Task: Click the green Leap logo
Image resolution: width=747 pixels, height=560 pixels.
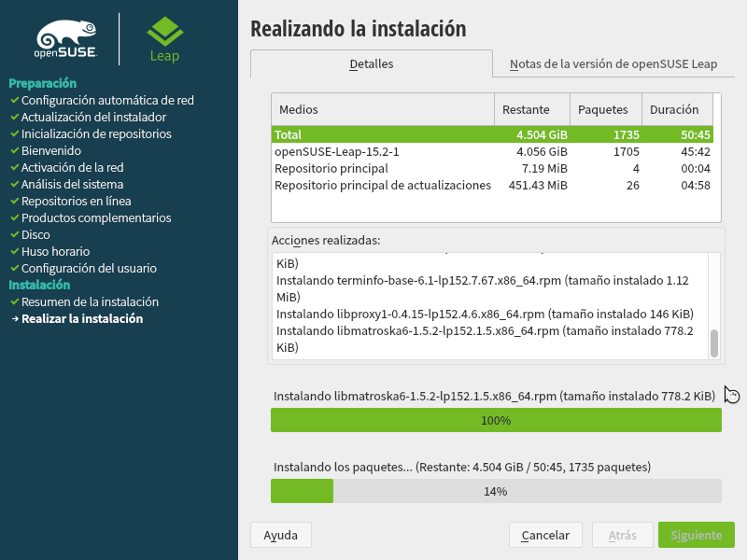Action: (x=165, y=39)
